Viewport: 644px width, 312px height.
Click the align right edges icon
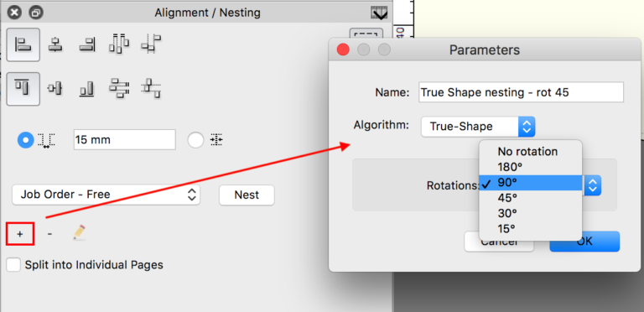pyautogui.click(x=87, y=44)
